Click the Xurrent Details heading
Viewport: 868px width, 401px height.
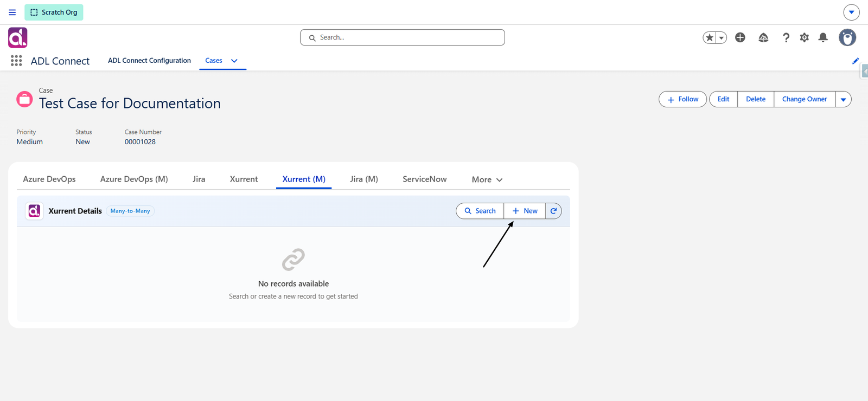pos(75,211)
